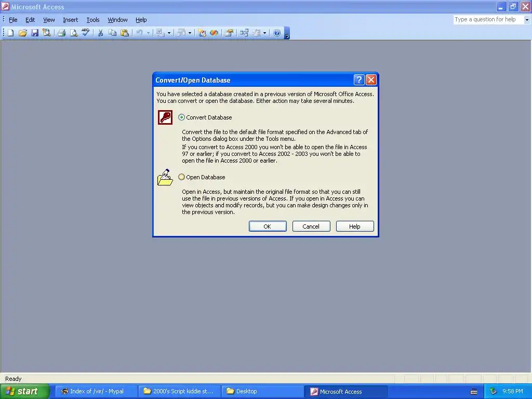Switch to 2000's Script kiddie taskbar folder
Screen dimensions: 532x399
point(179,391)
